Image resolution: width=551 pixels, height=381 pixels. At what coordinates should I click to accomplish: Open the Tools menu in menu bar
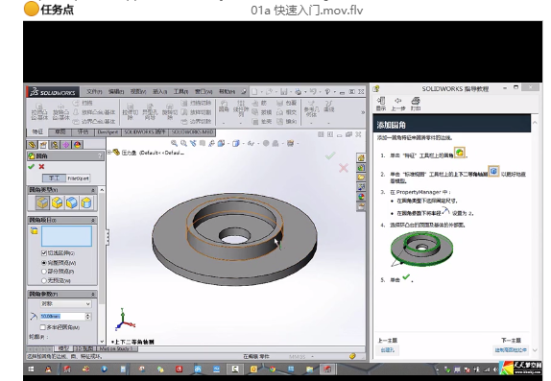click(181, 91)
